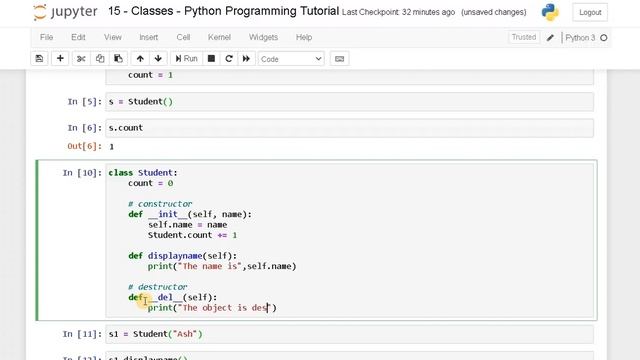Click the pencil edit mode icon
The image size is (640, 360).
(x=550, y=38)
